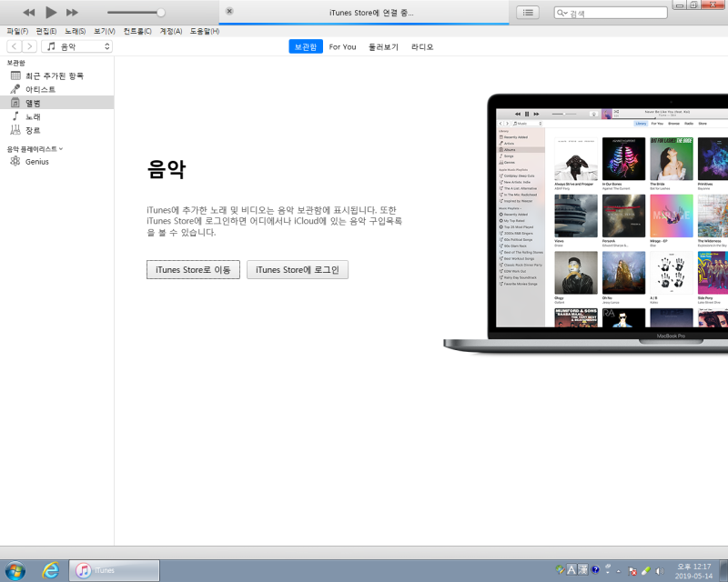Screen dimensions: 728x582
Task: Adjust the volume slider knob
Action: (161, 13)
